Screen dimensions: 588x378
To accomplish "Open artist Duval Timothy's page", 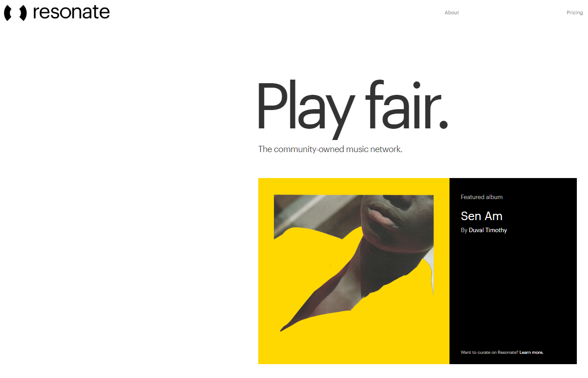I will 488,230.
